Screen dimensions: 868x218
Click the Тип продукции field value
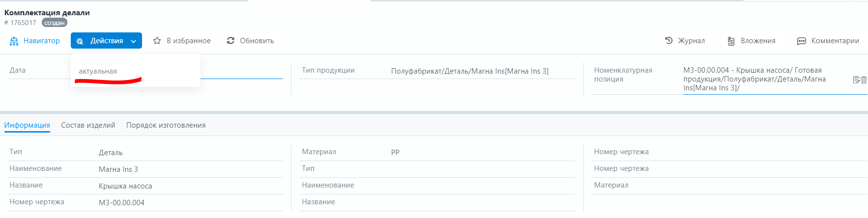pos(469,71)
